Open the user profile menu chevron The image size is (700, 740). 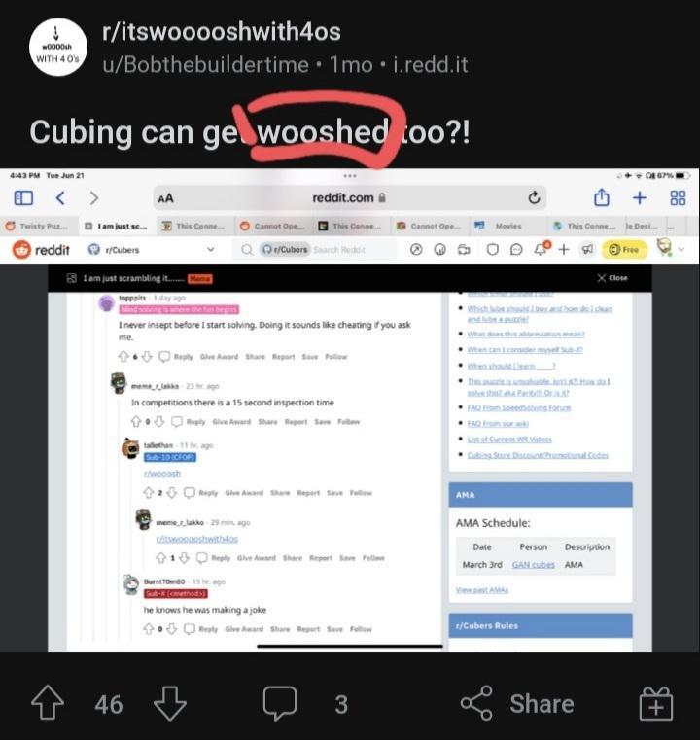pos(682,249)
